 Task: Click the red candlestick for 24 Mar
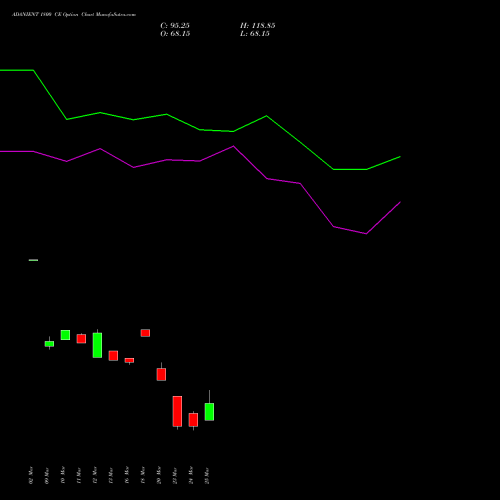[193, 420]
